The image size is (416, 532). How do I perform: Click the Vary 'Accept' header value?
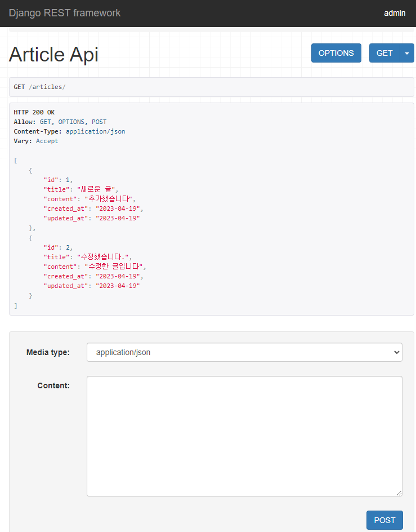click(47, 141)
